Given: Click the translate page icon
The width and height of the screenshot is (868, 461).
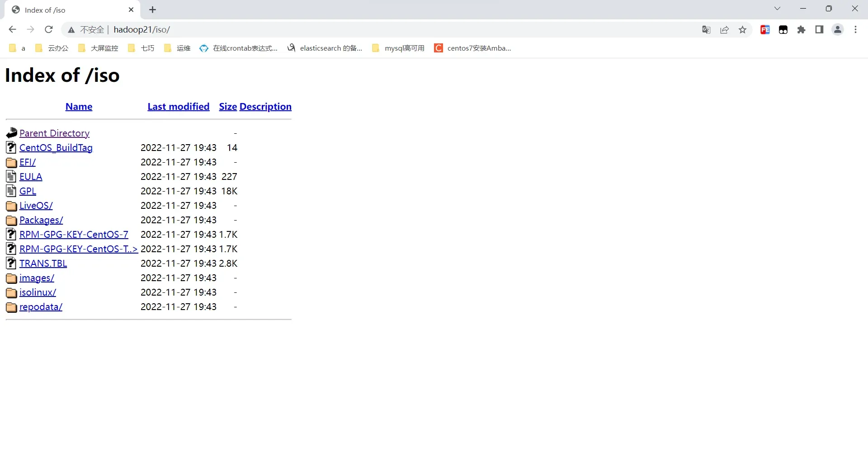Looking at the screenshot, I should (x=706, y=30).
